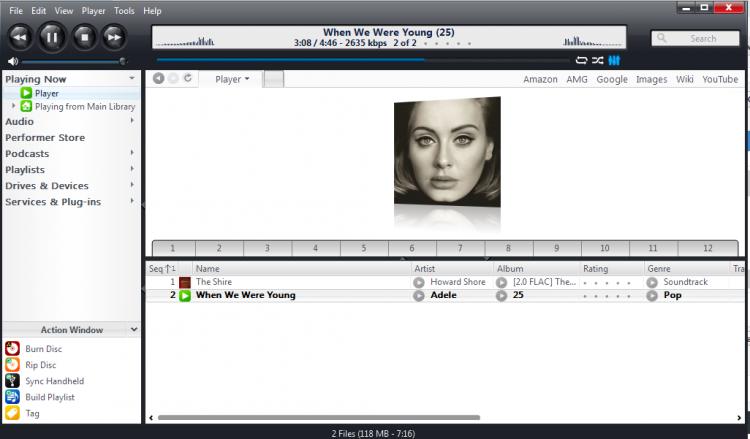This screenshot has height=439, width=750.
Task: Set rating dots for The Shire
Action: (x=607, y=283)
